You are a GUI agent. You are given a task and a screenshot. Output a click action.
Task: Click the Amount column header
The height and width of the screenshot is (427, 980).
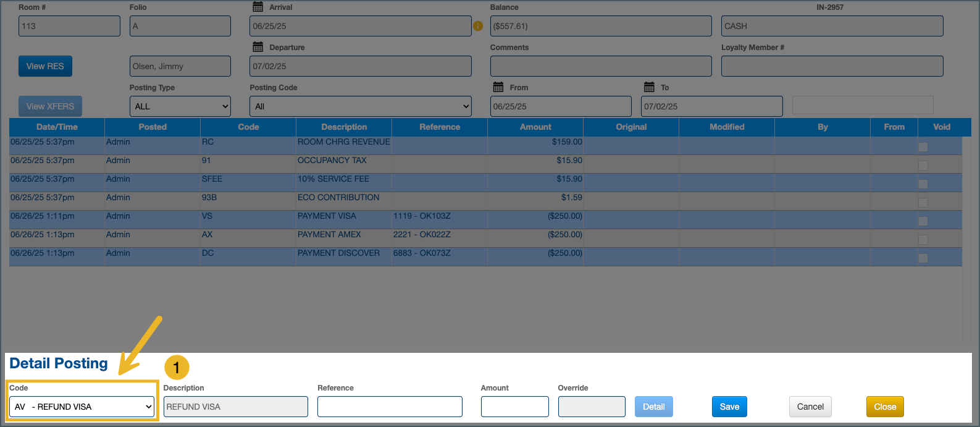535,127
